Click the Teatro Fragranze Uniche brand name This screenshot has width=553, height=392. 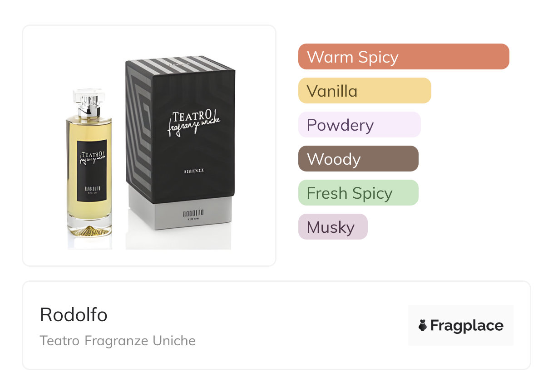(x=118, y=340)
